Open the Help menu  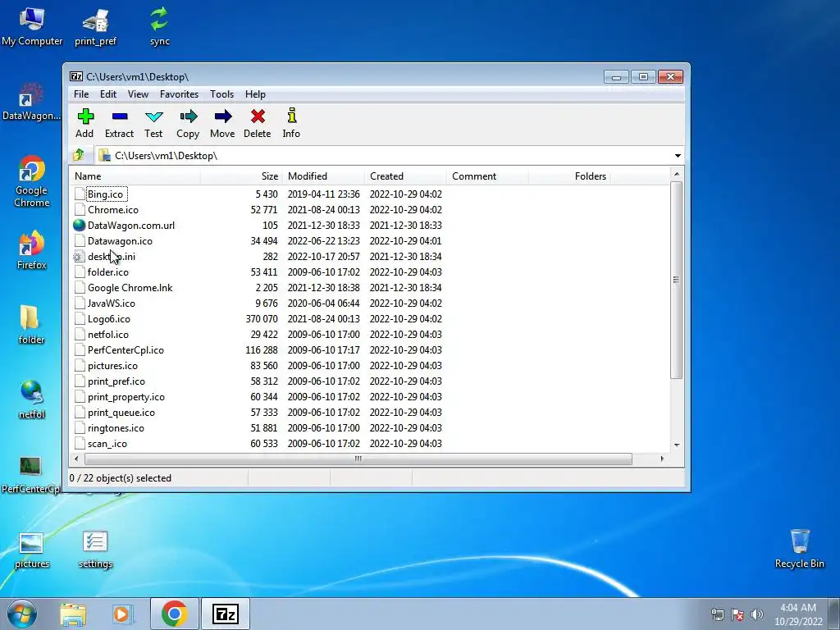pos(256,94)
